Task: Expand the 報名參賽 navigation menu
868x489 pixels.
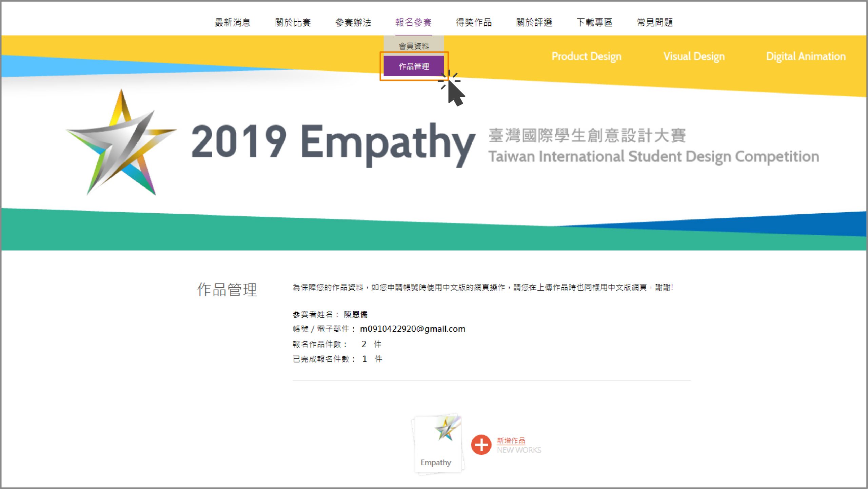Action: pos(413,23)
